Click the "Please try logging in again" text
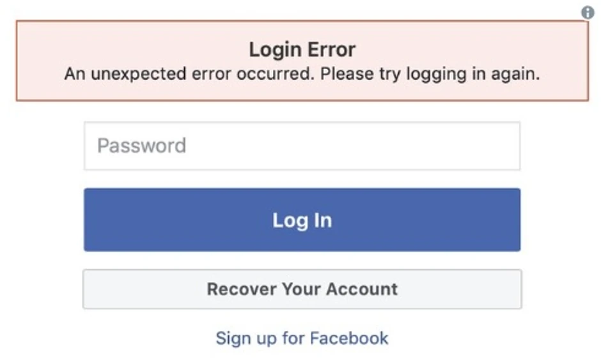Image resolution: width=601 pixels, height=364 pixels. coord(430,74)
